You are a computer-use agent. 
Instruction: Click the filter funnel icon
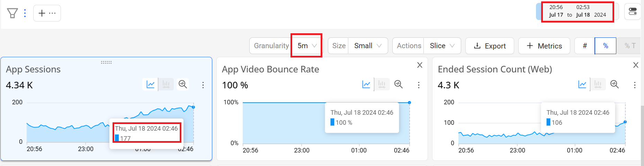coord(12,13)
